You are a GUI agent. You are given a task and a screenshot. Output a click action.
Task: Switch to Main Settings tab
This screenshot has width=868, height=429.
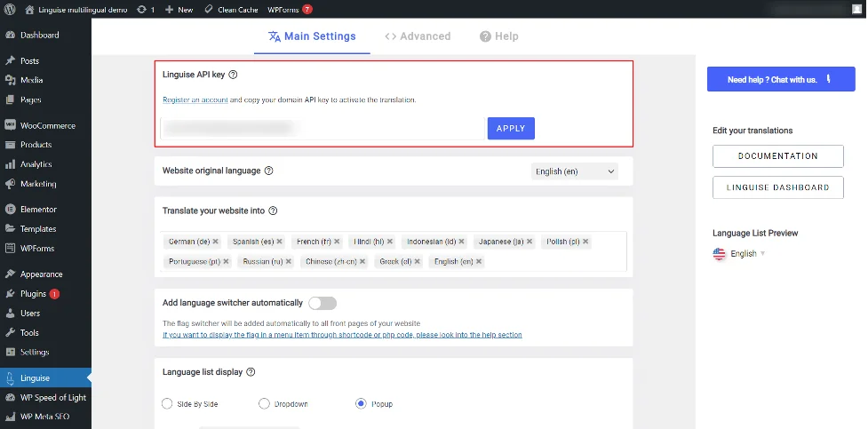[312, 36]
